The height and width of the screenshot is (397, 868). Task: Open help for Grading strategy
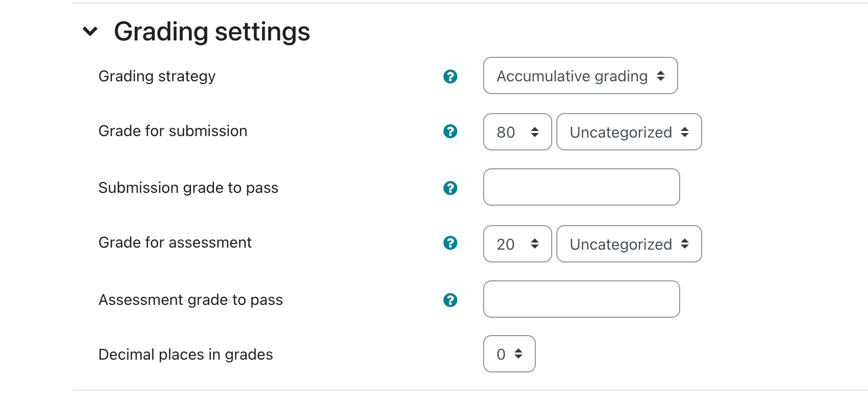(x=450, y=76)
